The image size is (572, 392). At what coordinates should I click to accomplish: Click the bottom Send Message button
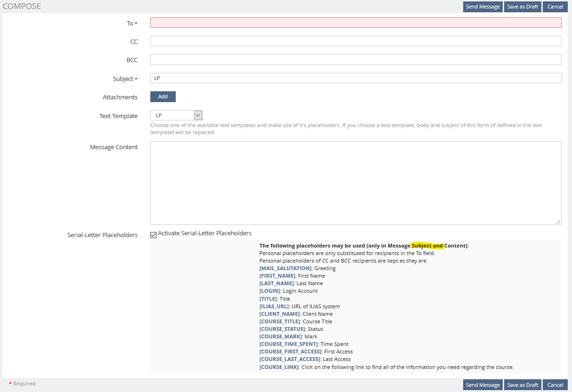482,385
